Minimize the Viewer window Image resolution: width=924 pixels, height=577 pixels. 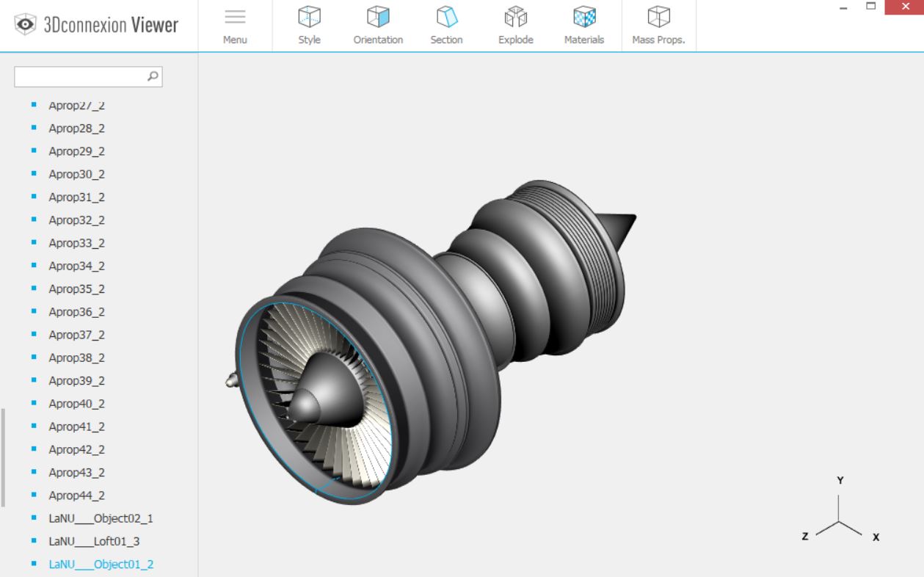pos(844,7)
